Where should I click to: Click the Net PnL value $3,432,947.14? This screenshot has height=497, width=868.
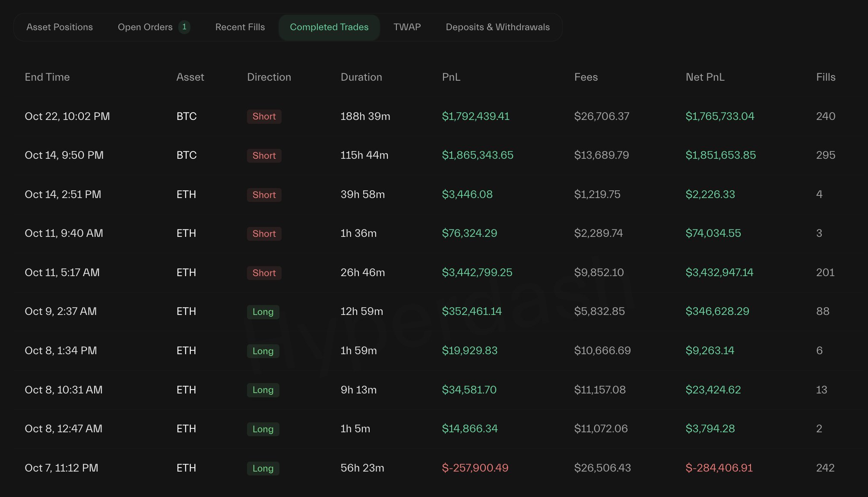[719, 273]
